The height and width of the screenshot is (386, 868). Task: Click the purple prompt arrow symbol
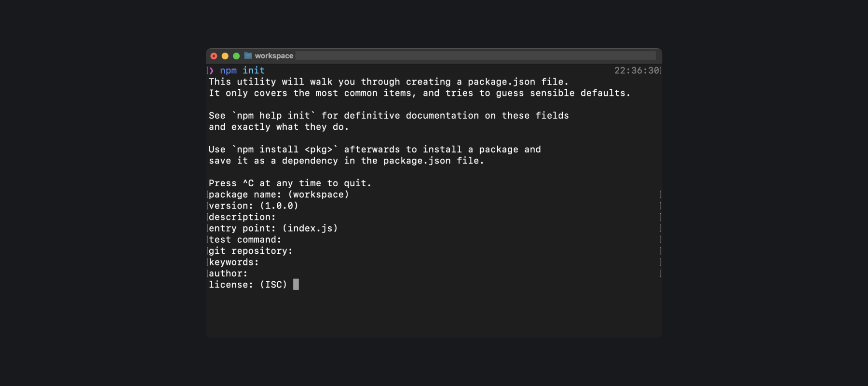pos(211,70)
